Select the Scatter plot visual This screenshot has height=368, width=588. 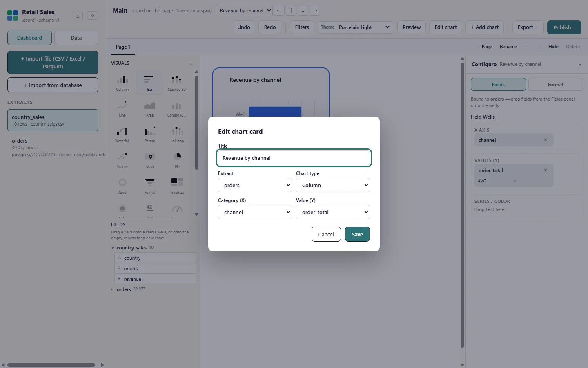click(x=122, y=160)
